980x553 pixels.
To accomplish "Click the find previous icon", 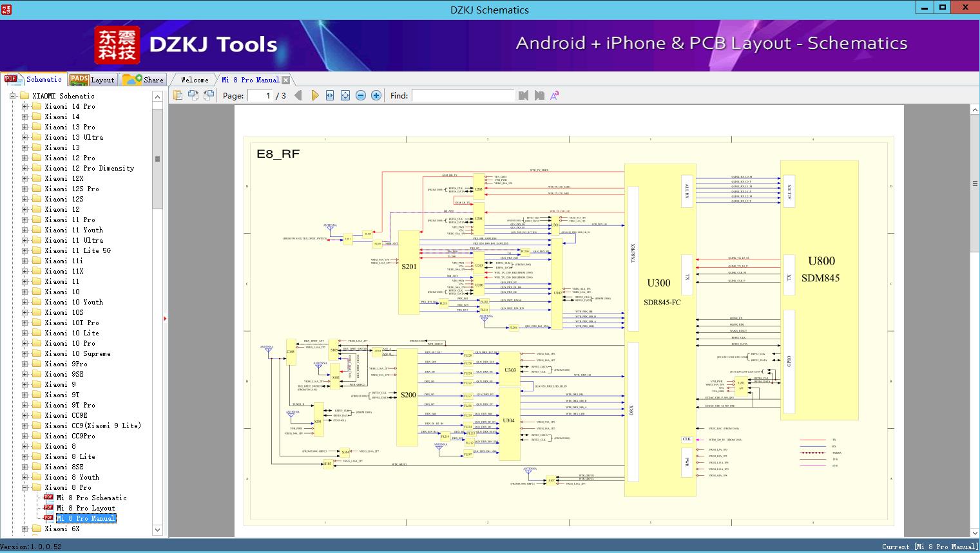I will (x=523, y=95).
